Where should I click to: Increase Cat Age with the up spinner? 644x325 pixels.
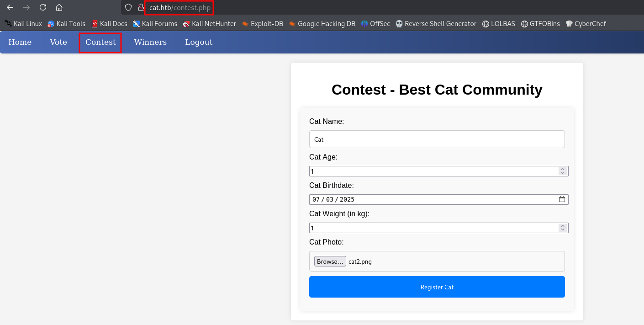[x=563, y=169]
